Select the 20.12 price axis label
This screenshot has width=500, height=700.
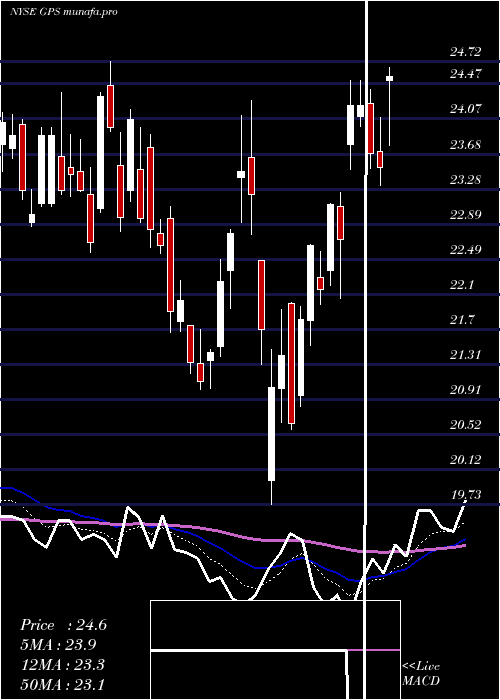pos(466,460)
